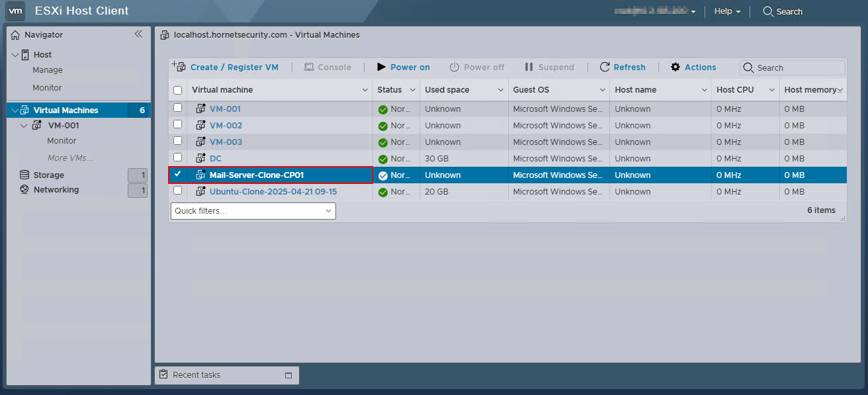
Task: Check the VM-001 row checkbox
Action: pos(177,107)
